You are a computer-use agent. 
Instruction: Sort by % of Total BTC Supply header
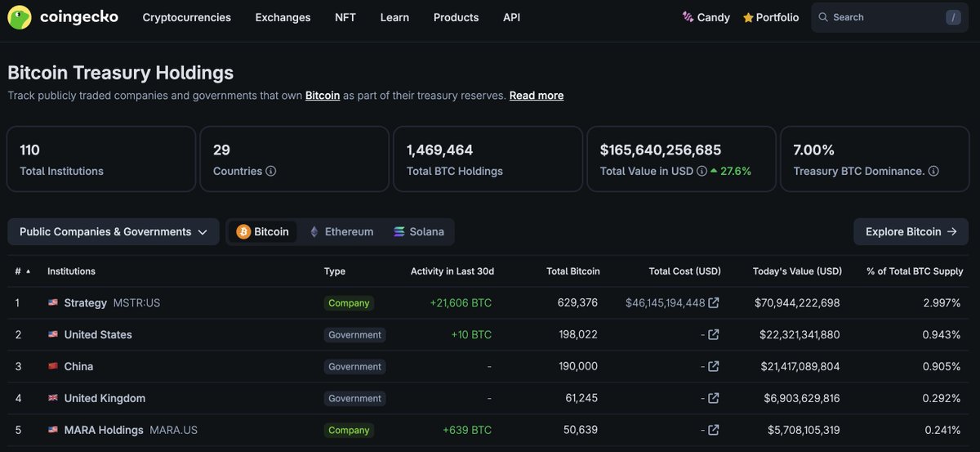pos(915,271)
